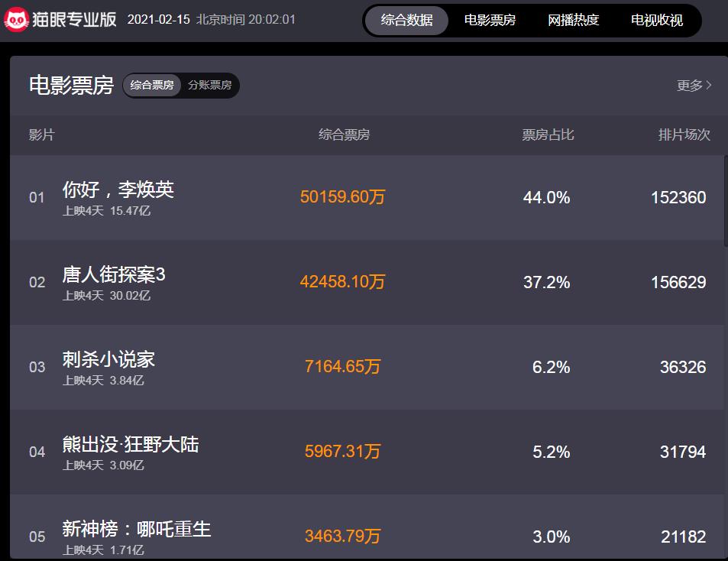Viewport: 728px width, 561px height.
Task: Click the 影片 column header
Action: coord(42,135)
